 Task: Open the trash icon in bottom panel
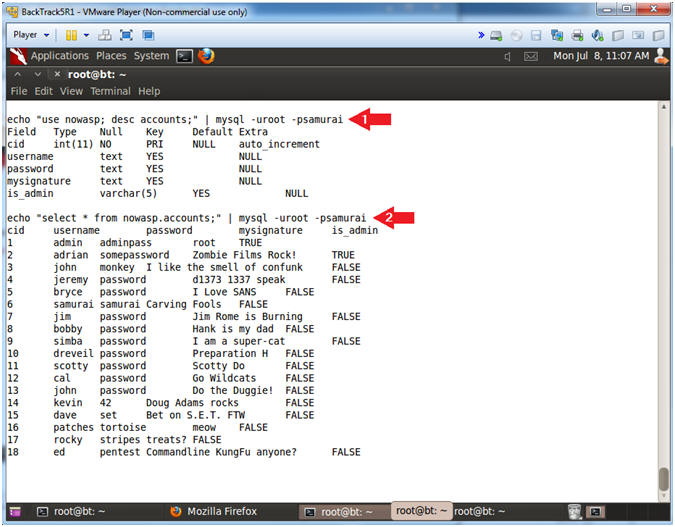[x=574, y=512]
